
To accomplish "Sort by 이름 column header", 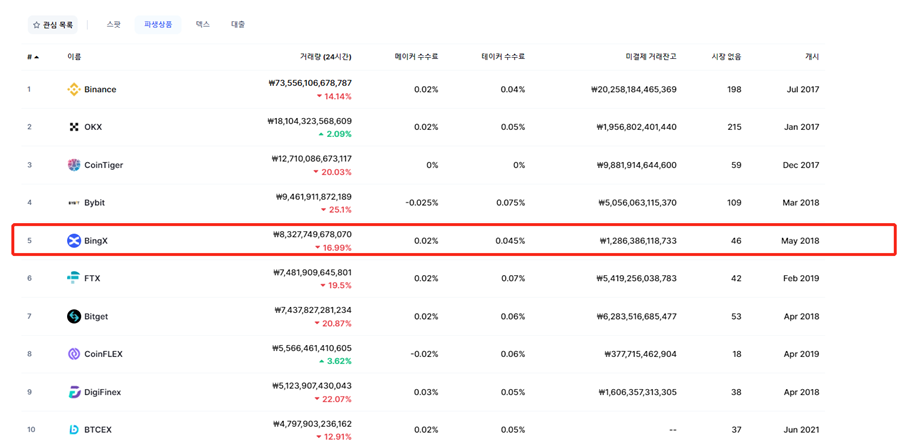I will coord(74,57).
